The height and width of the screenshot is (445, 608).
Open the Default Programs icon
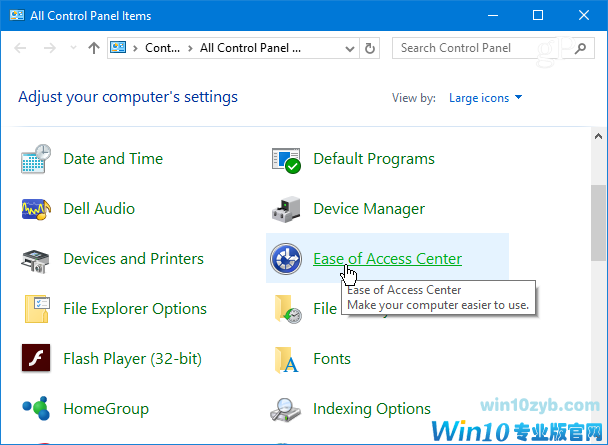(286, 160)
